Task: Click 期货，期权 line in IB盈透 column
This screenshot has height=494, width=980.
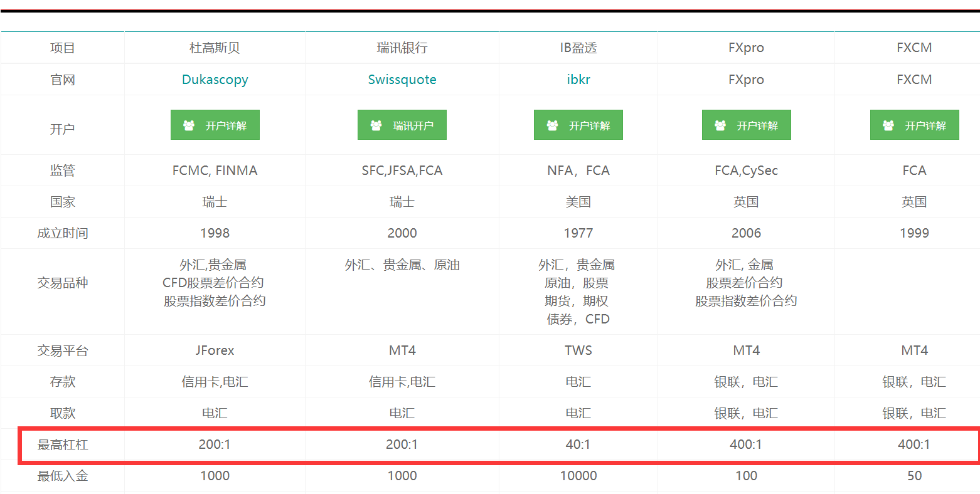Action: [577, 301]
